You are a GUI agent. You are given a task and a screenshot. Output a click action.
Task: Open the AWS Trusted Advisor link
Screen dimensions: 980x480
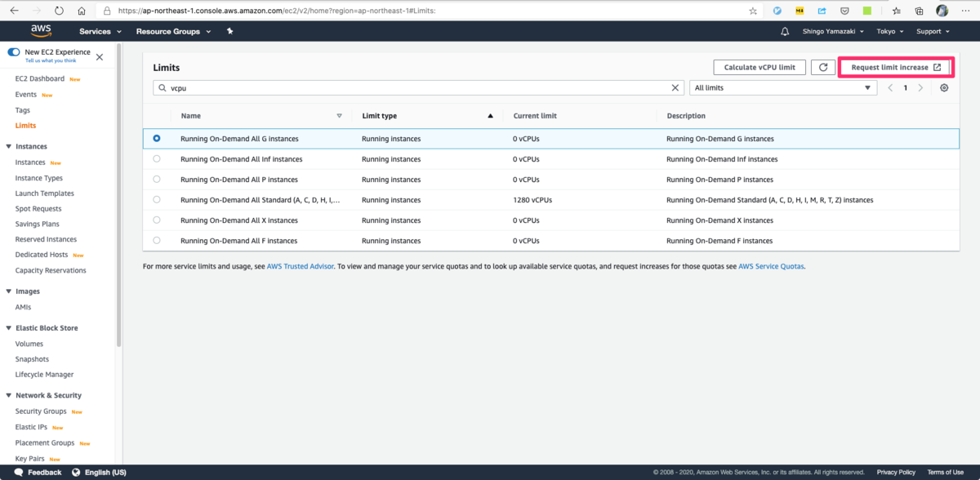tap(300, 266)
